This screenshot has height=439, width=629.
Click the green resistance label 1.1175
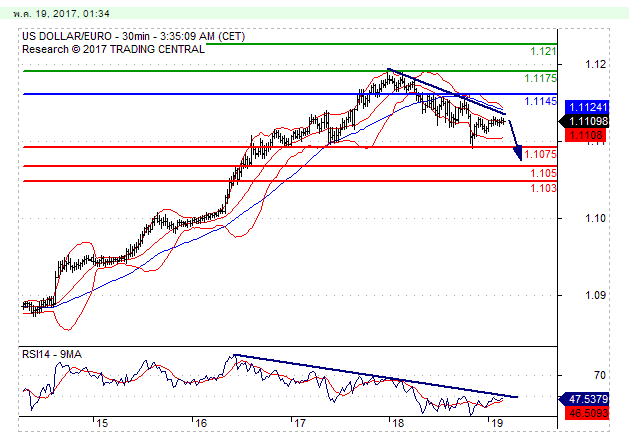coord(540,78)
